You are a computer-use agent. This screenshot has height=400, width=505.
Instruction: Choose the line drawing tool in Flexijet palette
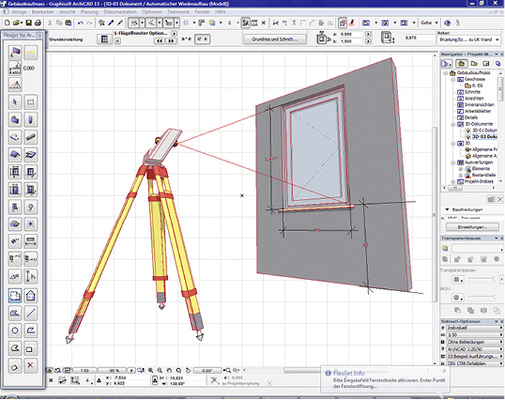[30, 313]
